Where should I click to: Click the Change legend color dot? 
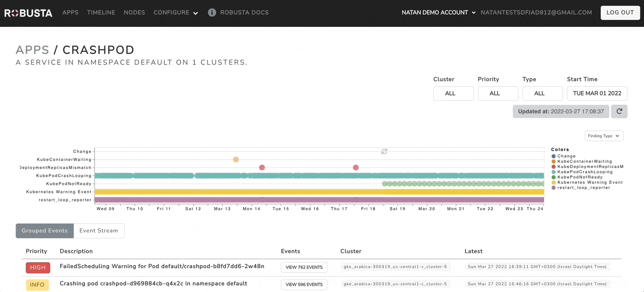point(553,156)
